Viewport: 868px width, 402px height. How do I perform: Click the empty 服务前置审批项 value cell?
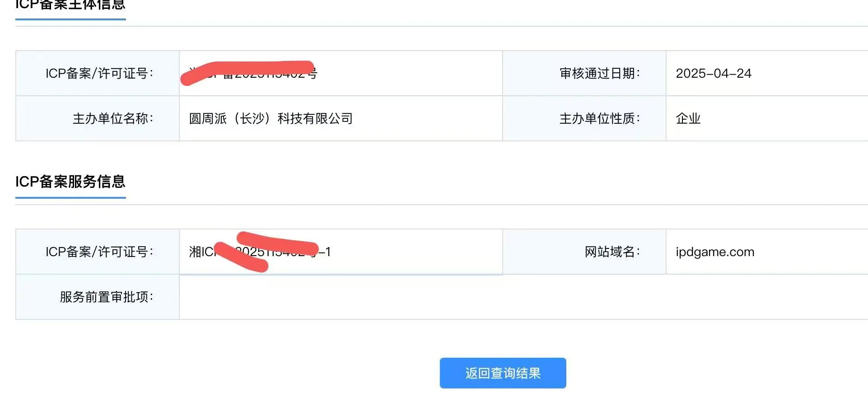(x=523, y=297)
